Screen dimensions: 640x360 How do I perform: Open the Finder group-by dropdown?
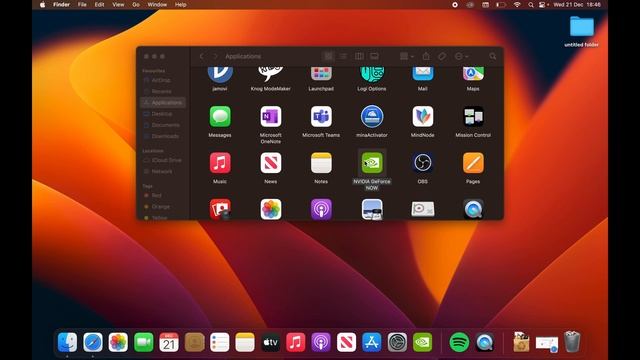pos(407,56)
